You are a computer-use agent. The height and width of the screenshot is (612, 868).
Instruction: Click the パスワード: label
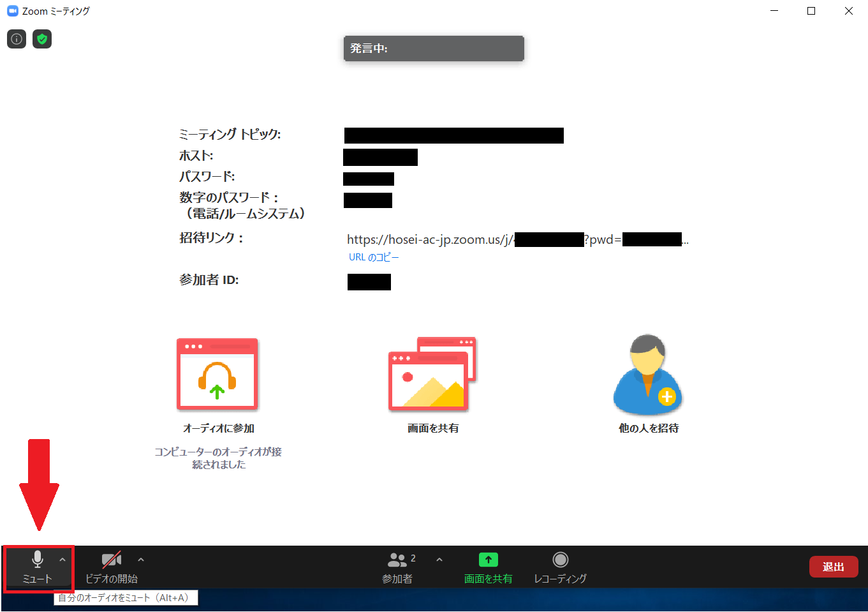pos(207,176)
